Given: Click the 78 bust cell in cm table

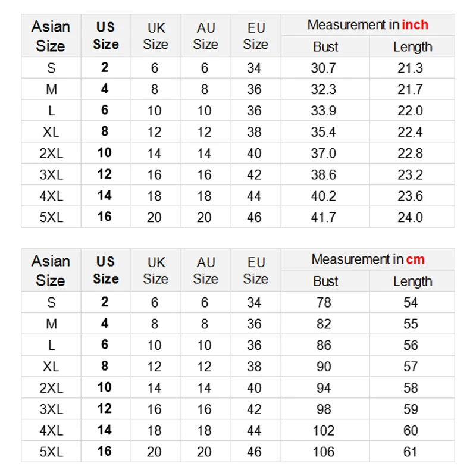Looking at the screenshot, I should click(324, 302).
